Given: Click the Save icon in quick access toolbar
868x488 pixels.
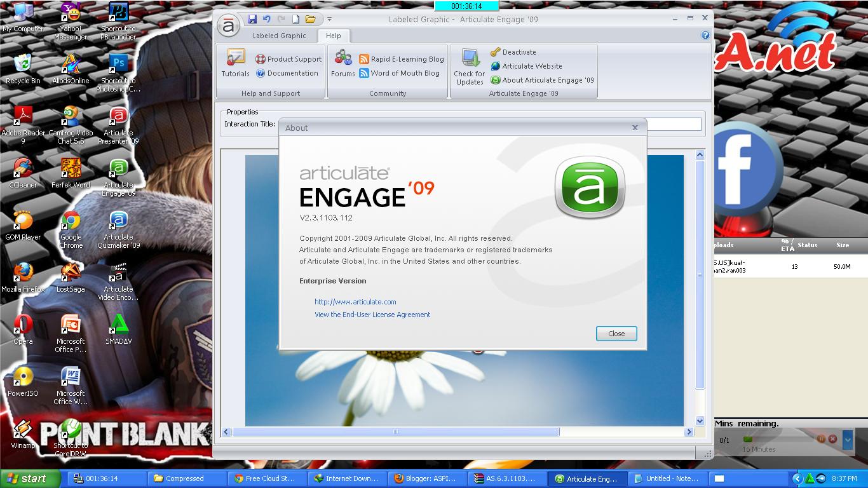Looking at the screenshot, I should coord(252,19).
